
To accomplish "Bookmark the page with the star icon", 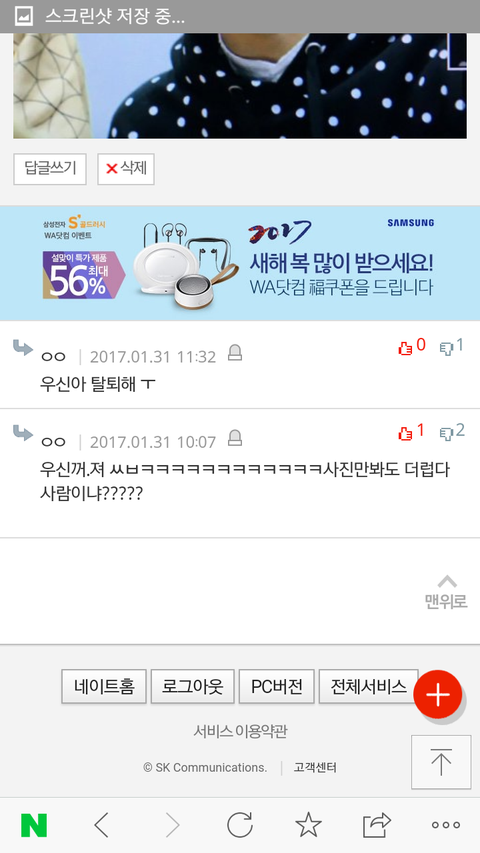I will coord(308,825).
